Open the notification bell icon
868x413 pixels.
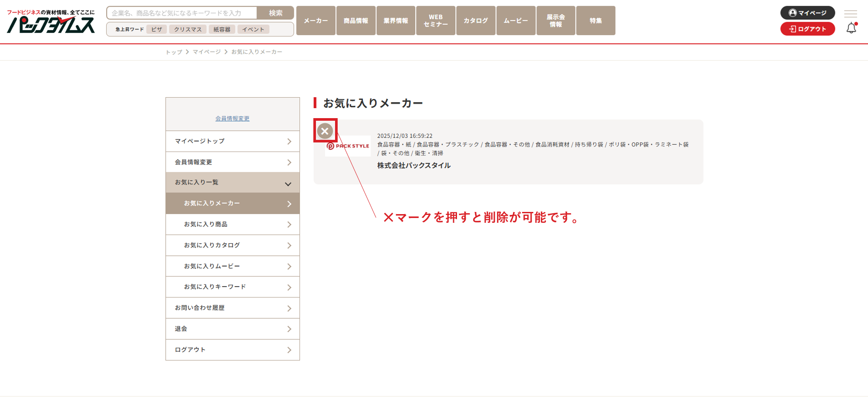[851, 28]
